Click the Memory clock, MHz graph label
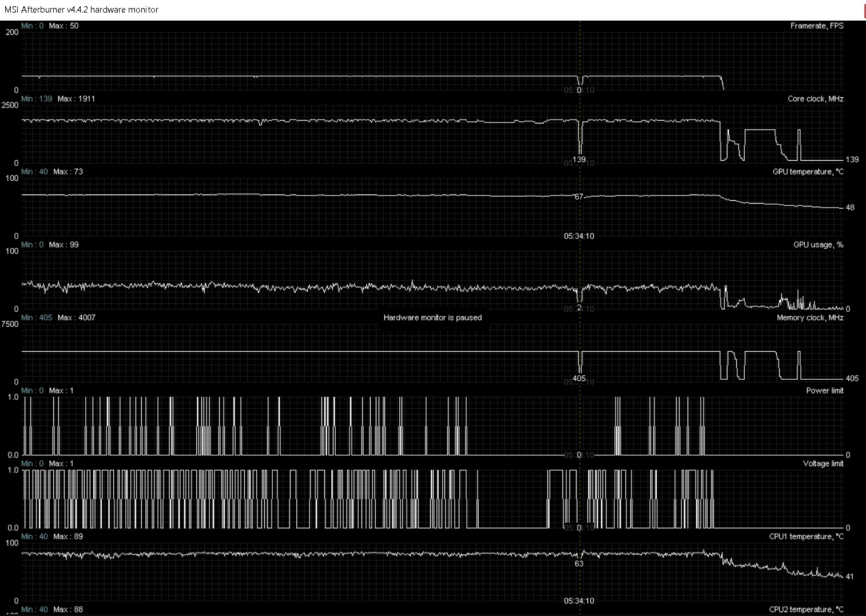The height and width of the screenshot is (616, 866). (x=809, y=317)
